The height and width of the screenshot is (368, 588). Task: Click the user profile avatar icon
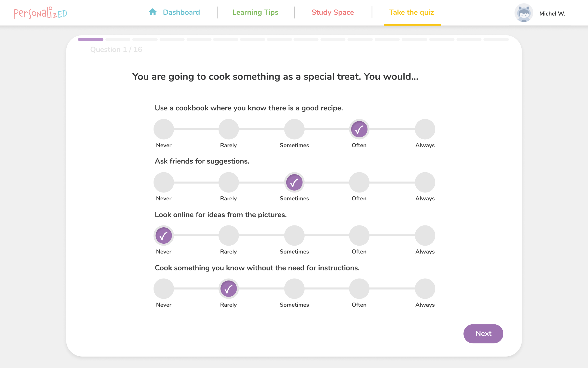click(x=524, y=13)
